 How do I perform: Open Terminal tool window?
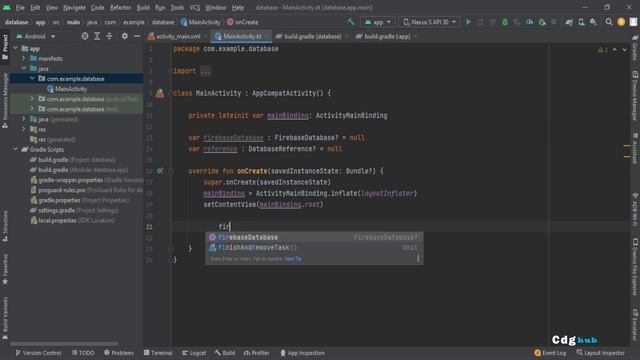pos(158,353)
